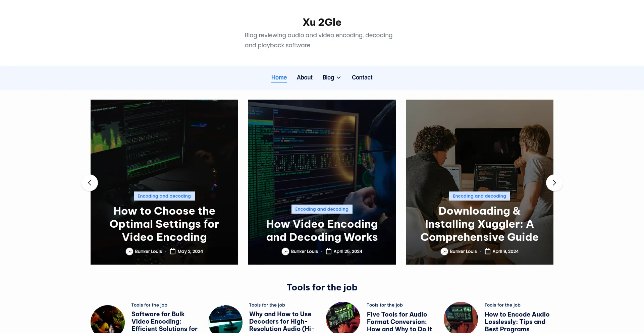Click the Bunker Louis name on the April 25 post
The height and width of the screenshot is (333, 644).
pyautogui.click(x=304, y=252)
